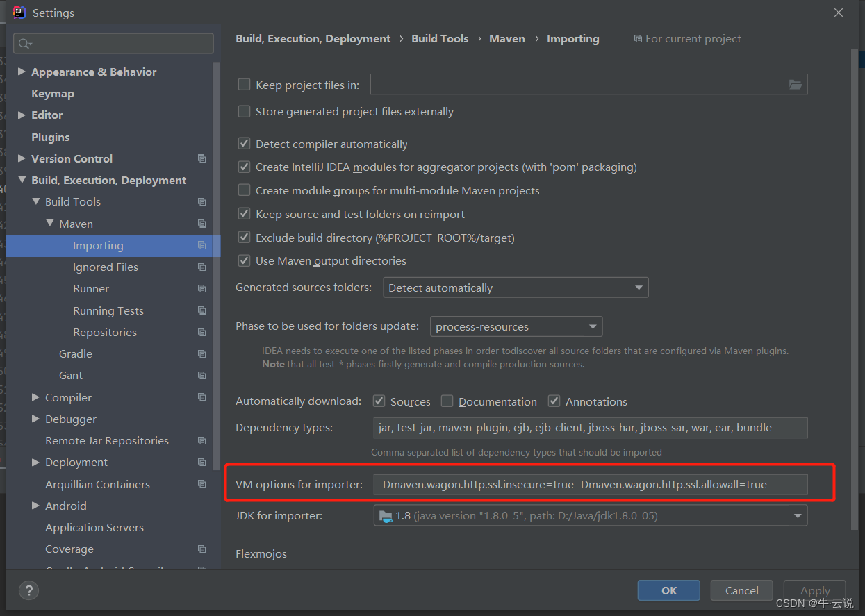Open JDK for importer dropdown

click(591, 516)
